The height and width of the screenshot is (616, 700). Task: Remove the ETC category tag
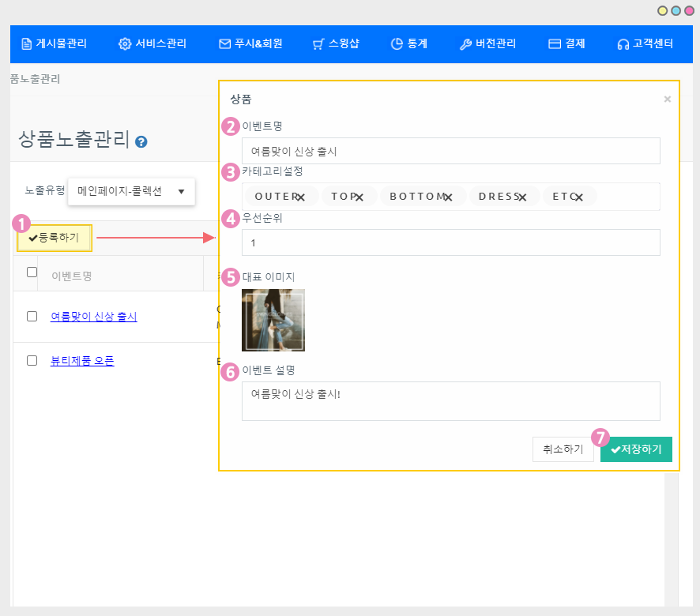pyautogui.click(x=578, y=197)
